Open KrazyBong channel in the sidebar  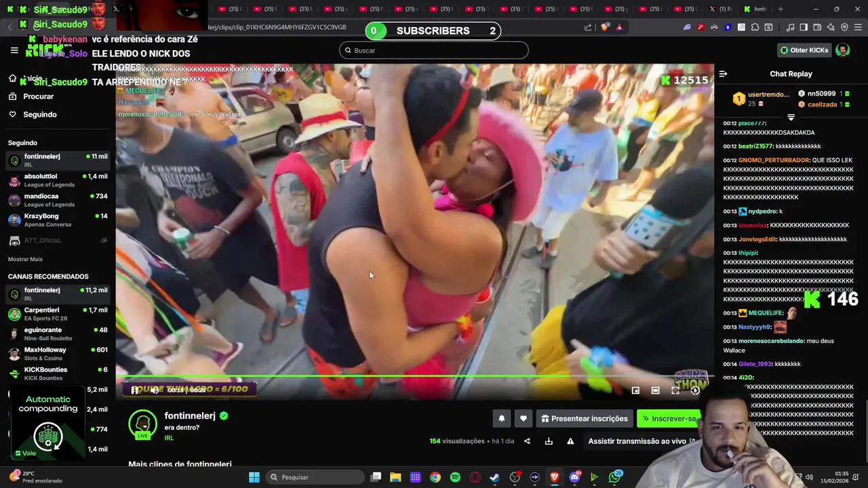pyautogui.click(x=57, y=220)
